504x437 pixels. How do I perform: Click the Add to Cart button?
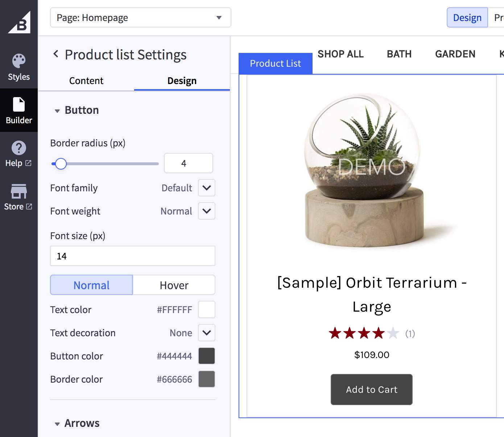coord(371,390)
